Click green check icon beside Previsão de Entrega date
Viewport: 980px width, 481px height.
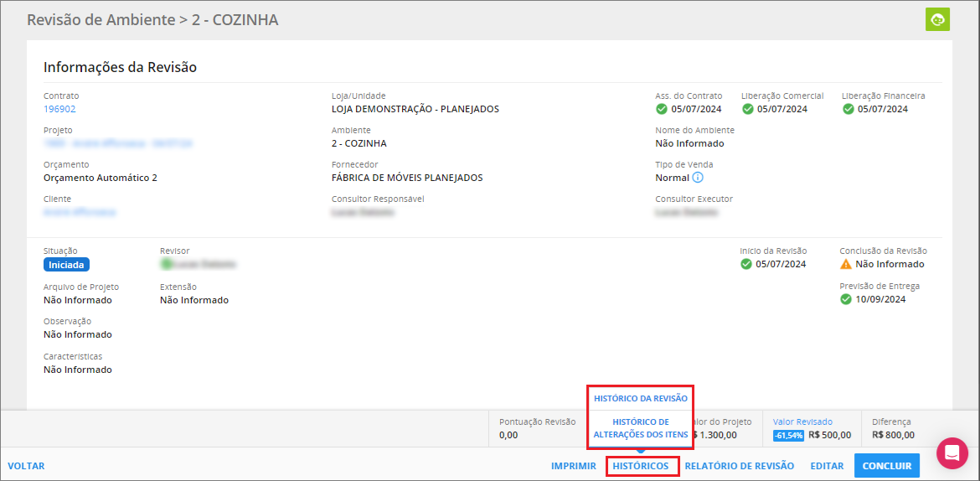846,299
